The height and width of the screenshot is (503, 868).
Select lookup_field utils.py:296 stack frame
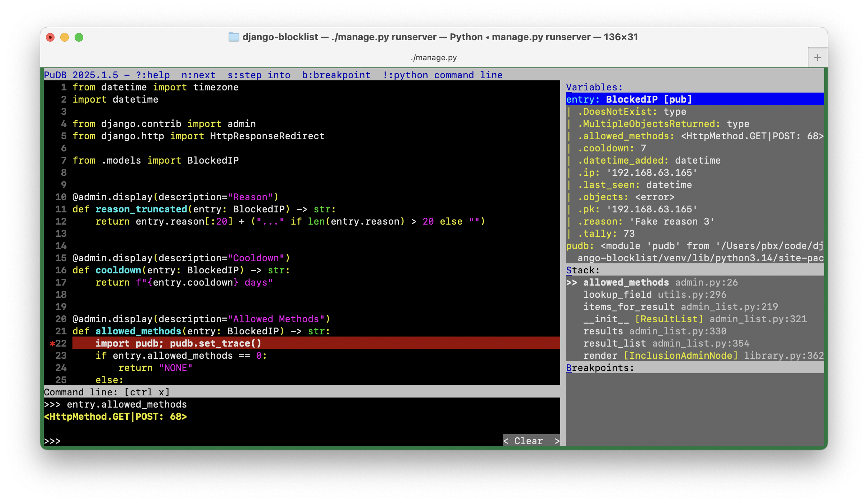(x=654, y=295)
